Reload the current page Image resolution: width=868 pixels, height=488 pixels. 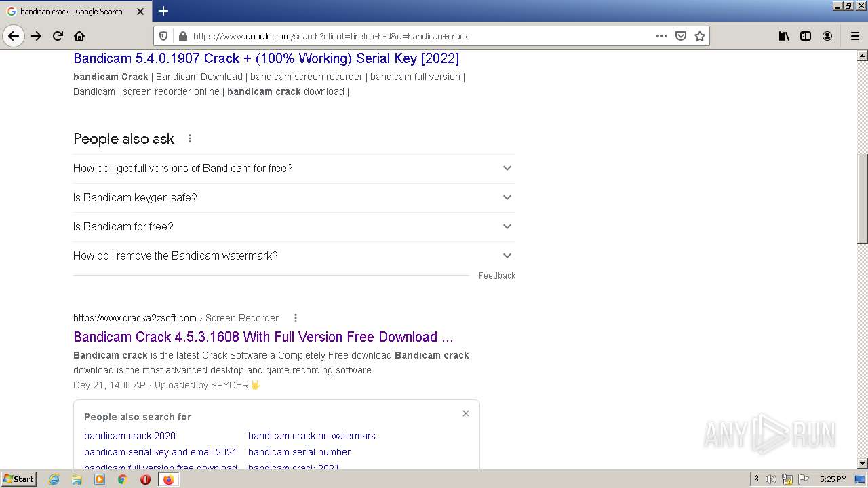58,36
